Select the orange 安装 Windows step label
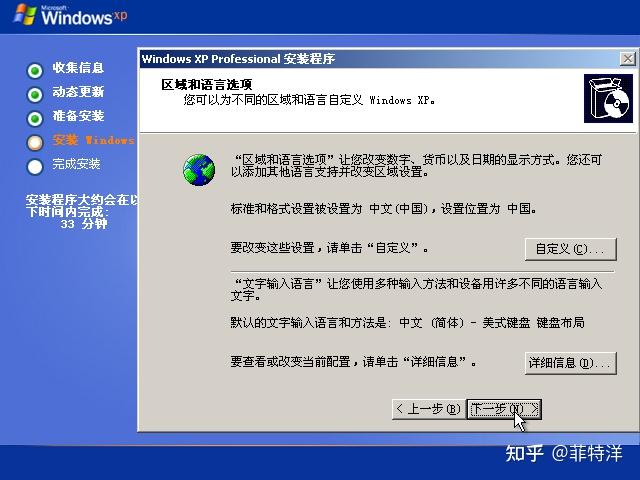The image size is (640, 480). [x=93, y=140]
